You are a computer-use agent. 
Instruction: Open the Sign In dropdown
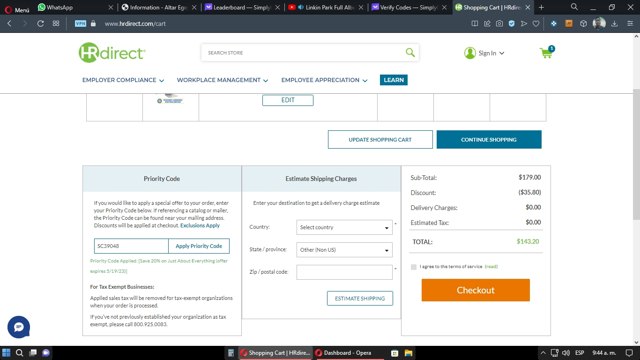pyautogui.click(x=491, y=53)
